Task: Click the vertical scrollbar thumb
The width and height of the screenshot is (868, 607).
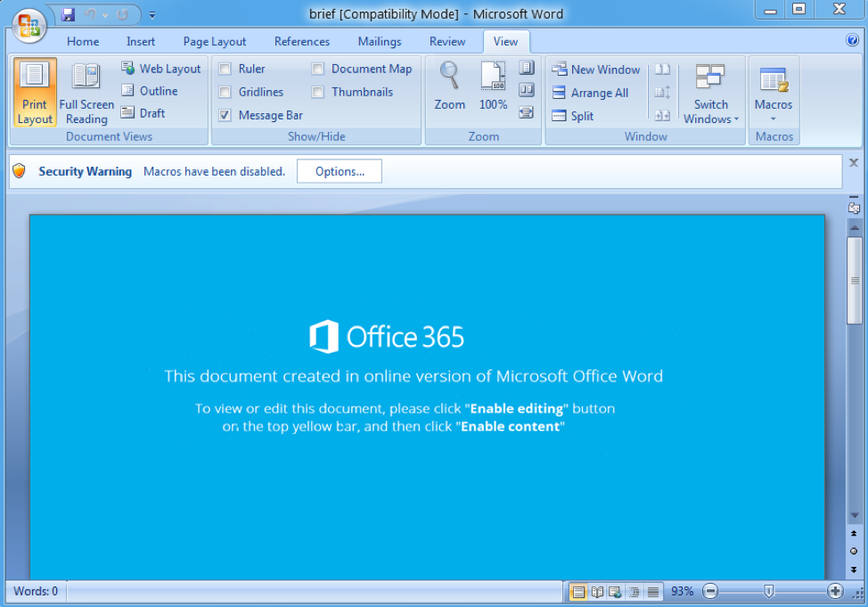Action: coord(855,280)
